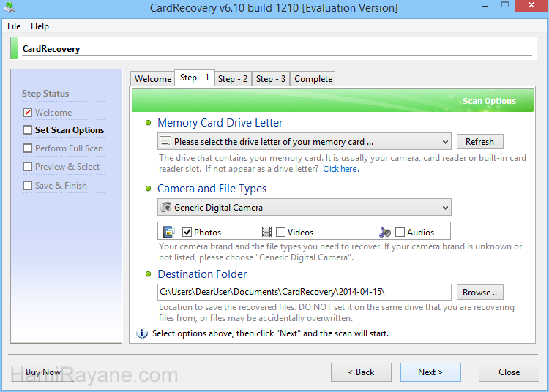
Task: Click the Step Status sidebar heading
Action: point(45,94)
